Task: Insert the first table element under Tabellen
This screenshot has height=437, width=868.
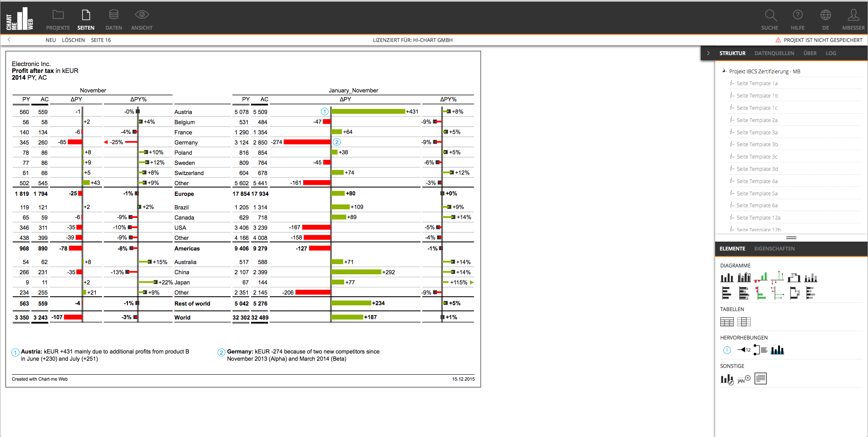Action: pos(727,322)
